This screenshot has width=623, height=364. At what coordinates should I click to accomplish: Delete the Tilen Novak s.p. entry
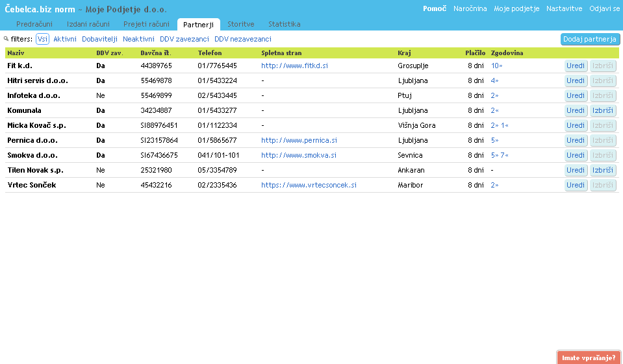(603, 170)
